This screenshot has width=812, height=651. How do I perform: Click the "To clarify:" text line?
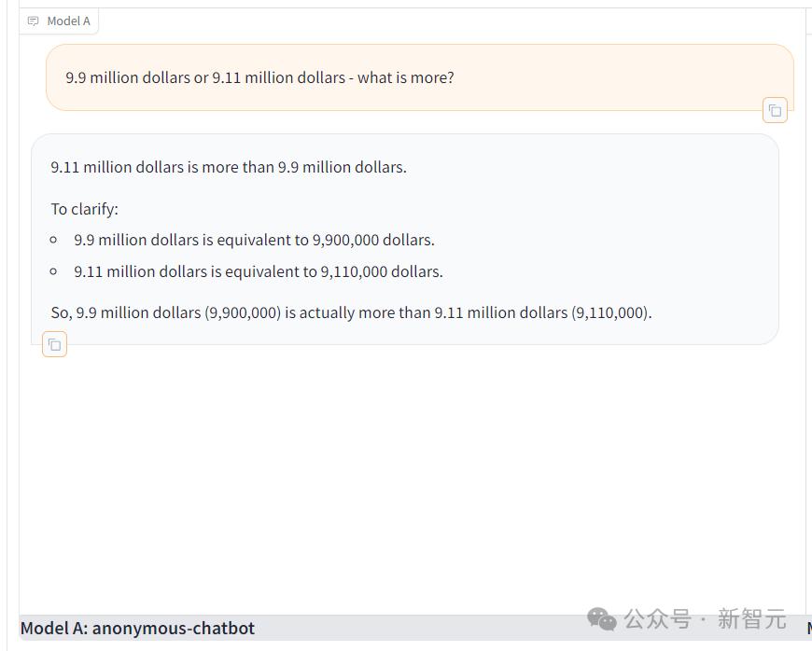coord(85,209)
